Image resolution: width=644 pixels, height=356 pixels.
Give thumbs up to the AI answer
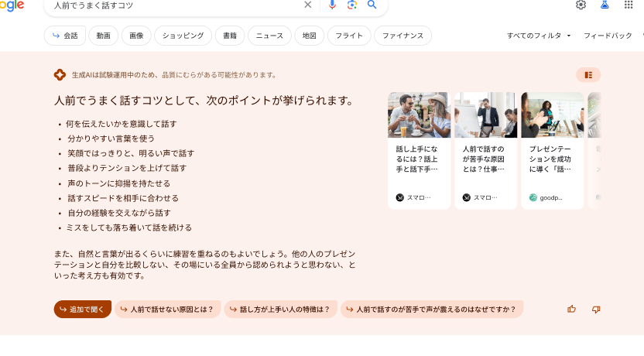(572, 309)
